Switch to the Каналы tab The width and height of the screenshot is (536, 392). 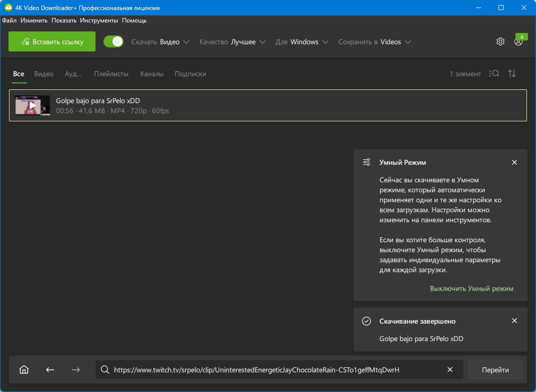pos(152,74)
